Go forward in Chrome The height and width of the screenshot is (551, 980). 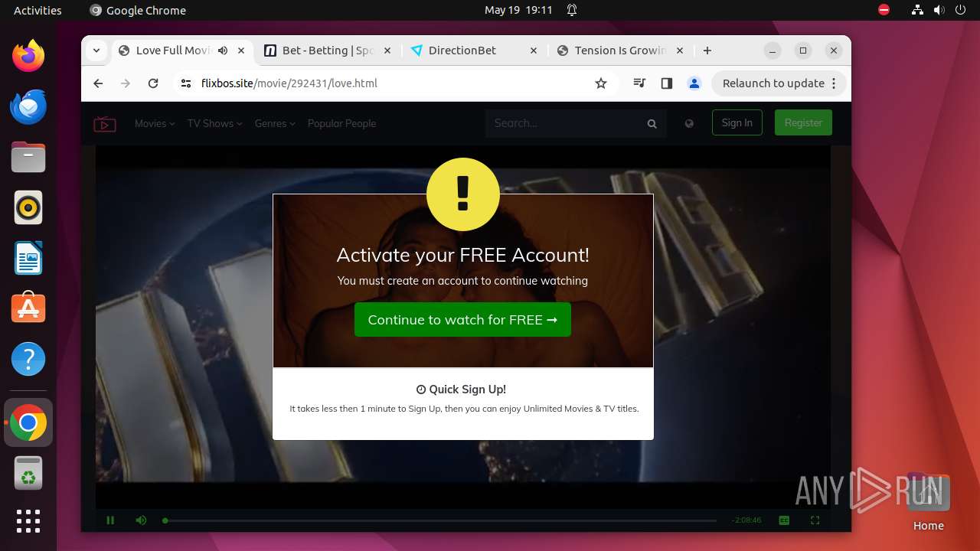(x=126, y=83)
